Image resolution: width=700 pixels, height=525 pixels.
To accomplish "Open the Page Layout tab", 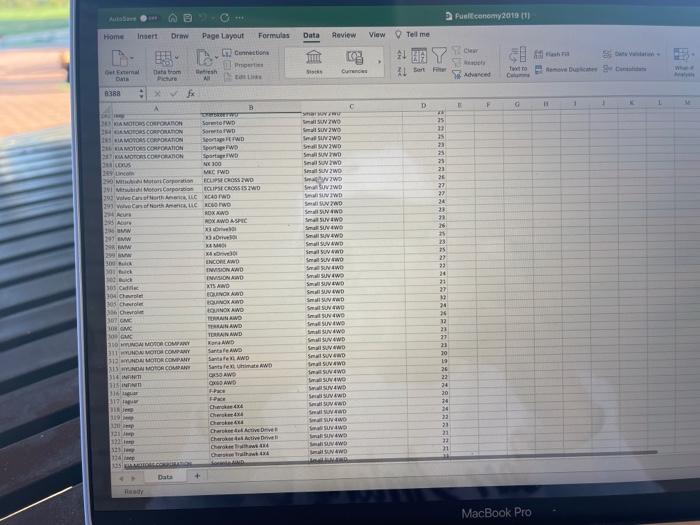I will tap(223, 36).
